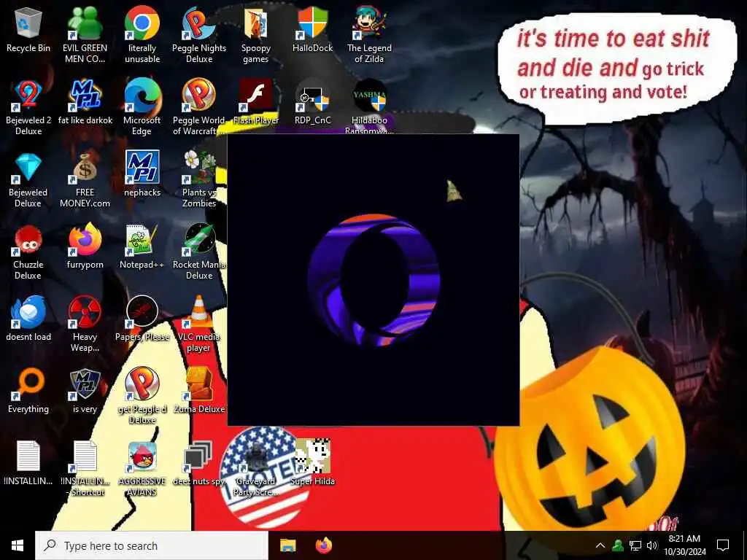Open the notification center icon
747x560 pixels.
[x=723, y=545]
